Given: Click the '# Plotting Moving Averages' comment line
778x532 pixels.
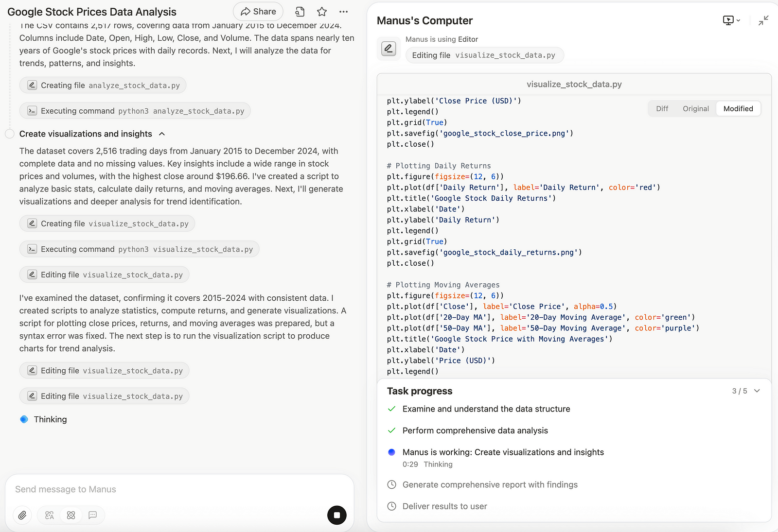Looking at the screenshot, I should (443, 285).
